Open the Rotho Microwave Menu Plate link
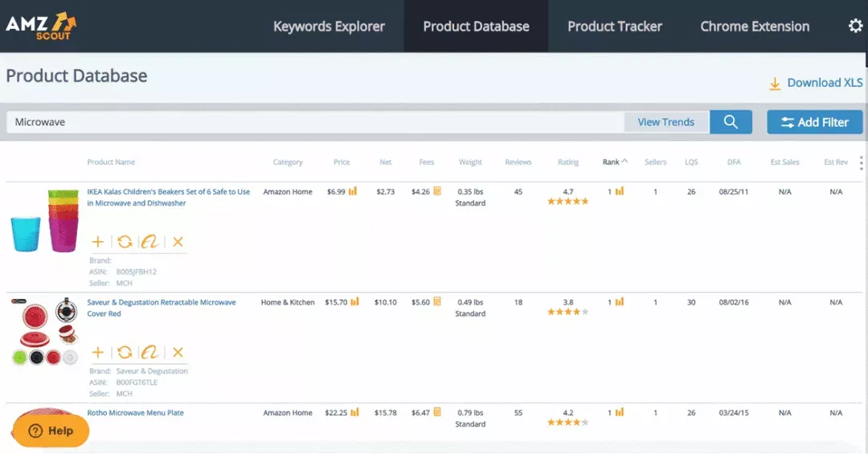 [135, 412]
